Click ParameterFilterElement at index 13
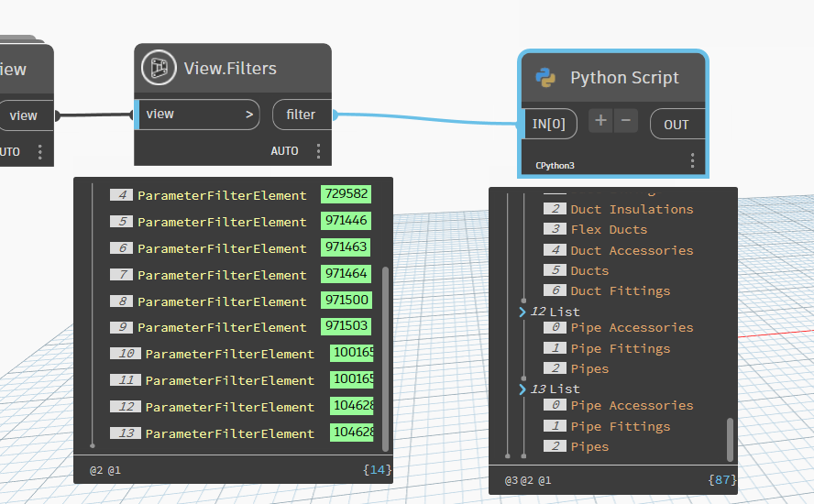814x504 pixels. tap(229, 433)
